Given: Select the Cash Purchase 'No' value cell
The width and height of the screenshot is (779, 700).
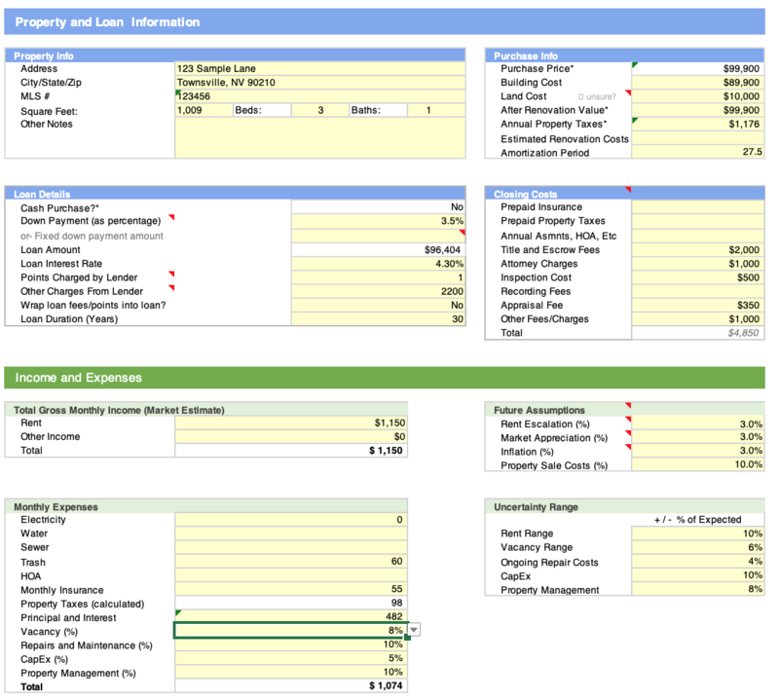Looking at the screenshot, I should coord(379,207).
